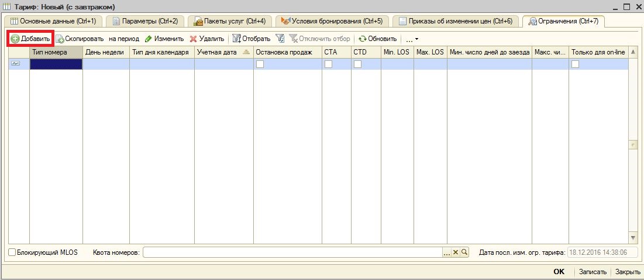
Task: Click Изменить to edit the row
Action: 164,39
